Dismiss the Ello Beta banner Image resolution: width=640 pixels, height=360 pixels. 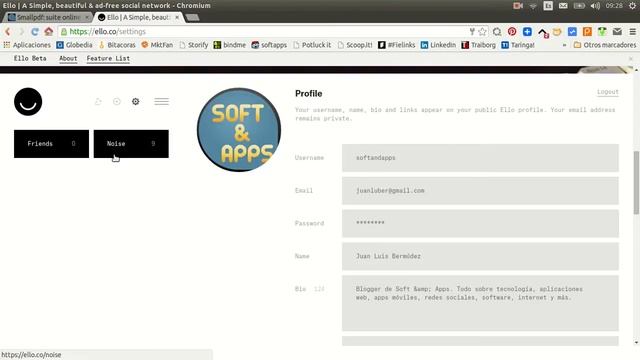pyautogui.click(x=631, y=59)
